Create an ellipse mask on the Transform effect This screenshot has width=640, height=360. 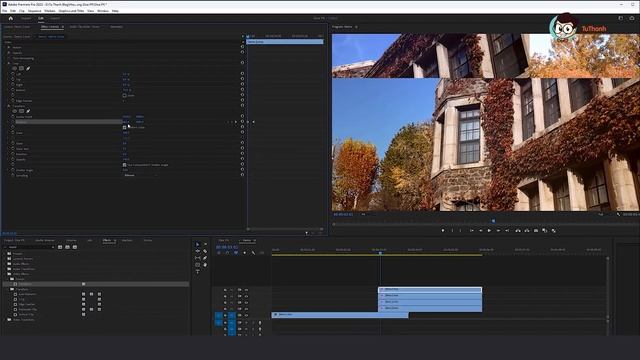point(14,111)
